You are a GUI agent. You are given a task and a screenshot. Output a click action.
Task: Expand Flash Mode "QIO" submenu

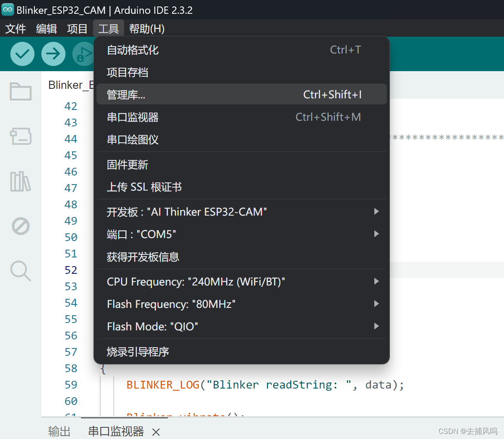tap(241, 326)
